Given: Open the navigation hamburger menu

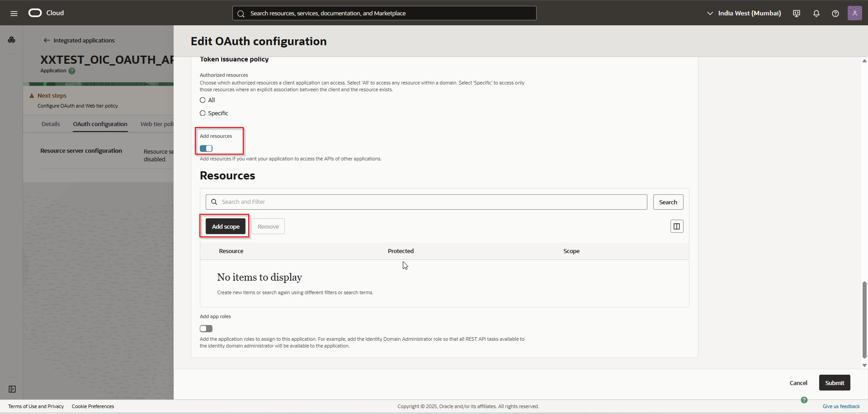Looking at the screenshot, I should [x=14, y=13].
